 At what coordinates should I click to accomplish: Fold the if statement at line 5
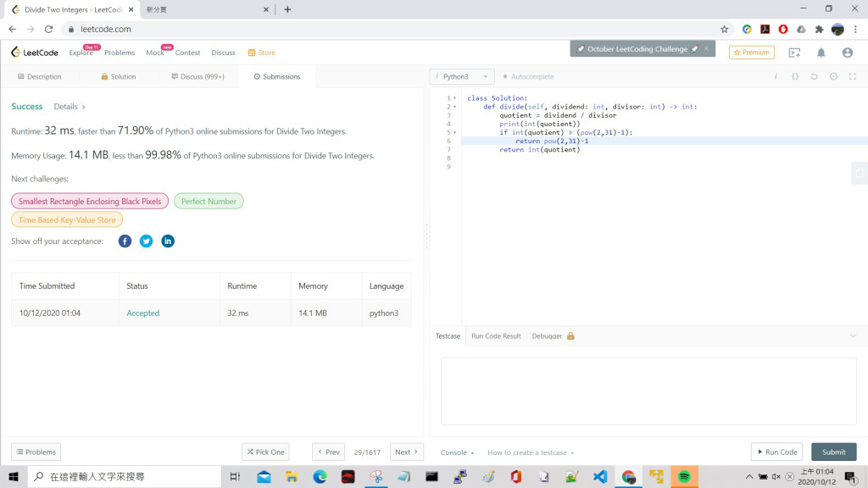point(455,132)
